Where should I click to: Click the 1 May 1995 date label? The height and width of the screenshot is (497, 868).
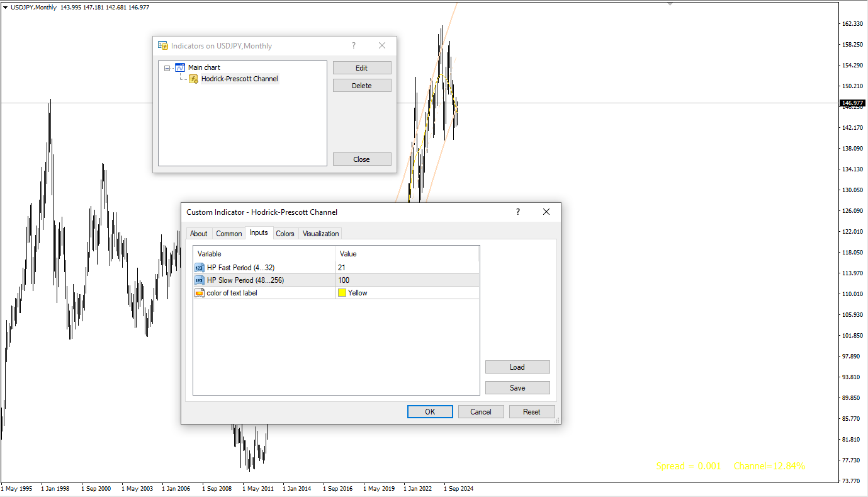click(16, 488)
